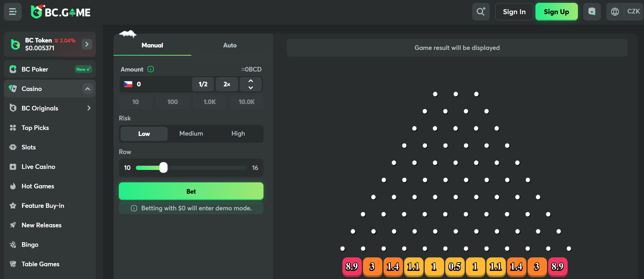644x279 pixels.
Task: Switch to the Auto tab
Action: click(x=230, y=45)
